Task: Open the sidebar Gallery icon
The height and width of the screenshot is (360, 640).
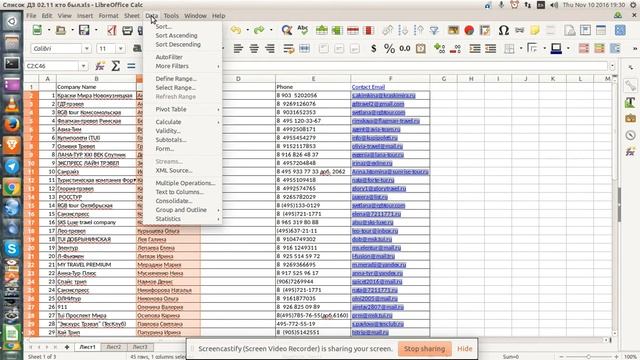Action: pyautogui.click(x=630, y=118)
